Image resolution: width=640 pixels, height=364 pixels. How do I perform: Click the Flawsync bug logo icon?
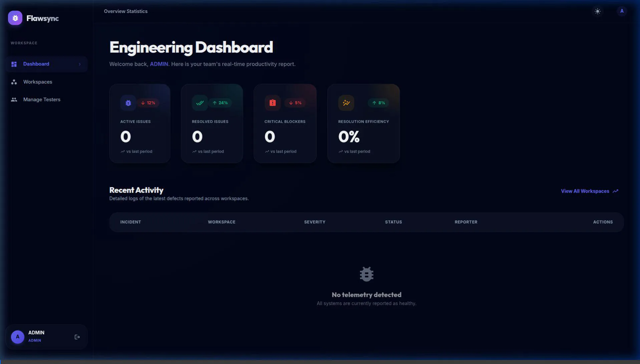[x=15, y=18]
